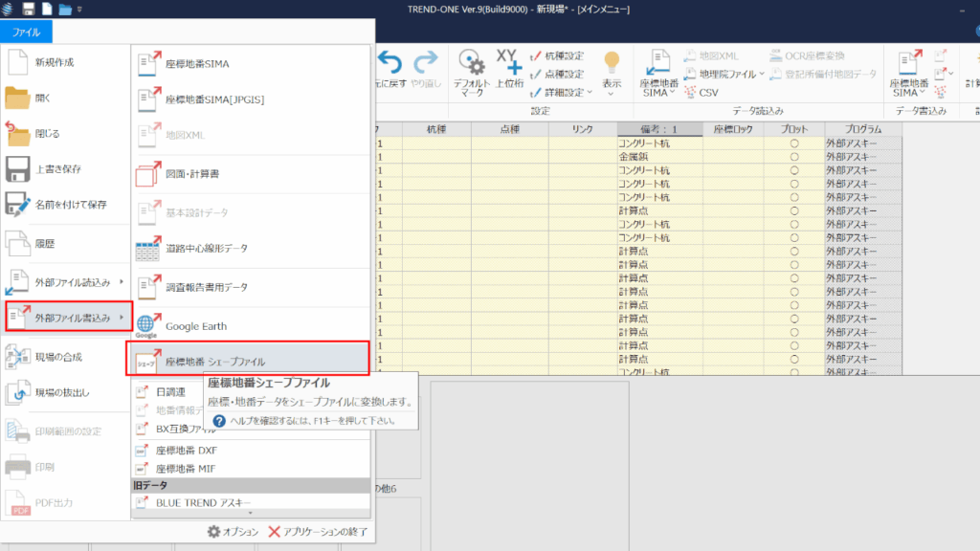Viewport: 980px width, 551px height.
Task: Click the やり直し redo button
Action: (426, 69)
